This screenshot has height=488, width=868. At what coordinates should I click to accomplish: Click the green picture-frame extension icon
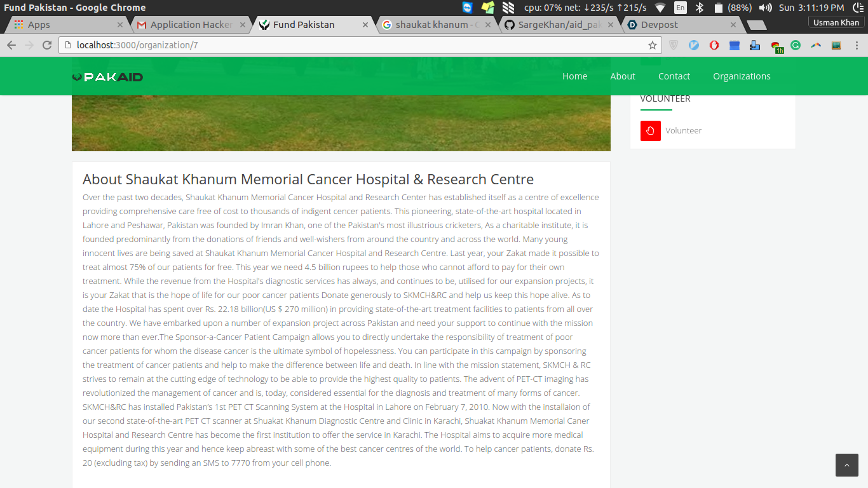(836, 45)
